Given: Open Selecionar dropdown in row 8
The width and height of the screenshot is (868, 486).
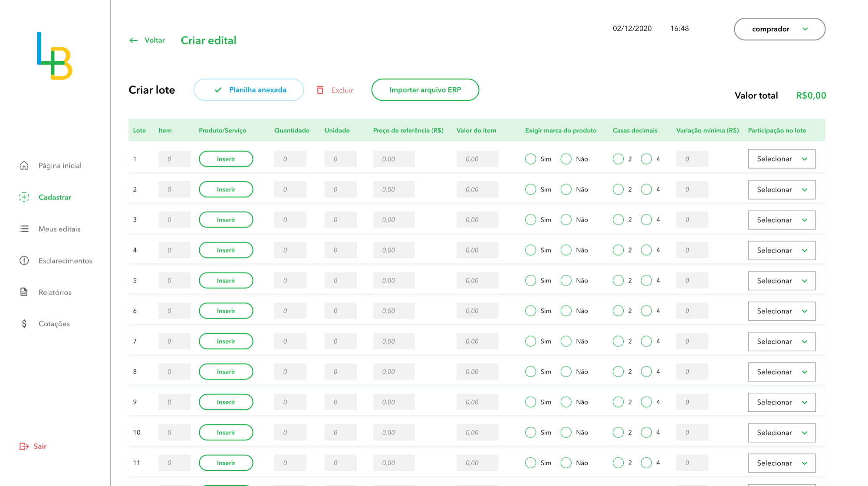Looking at the screenshot, I should (x=782, y=372).
